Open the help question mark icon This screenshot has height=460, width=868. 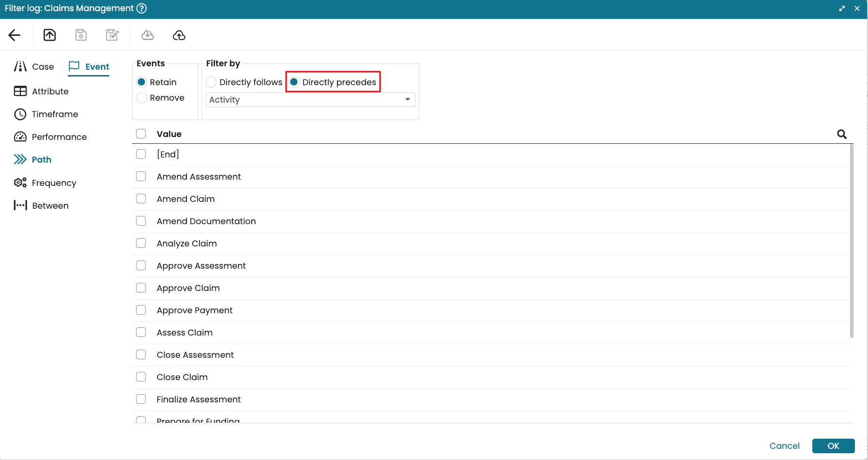141,8
